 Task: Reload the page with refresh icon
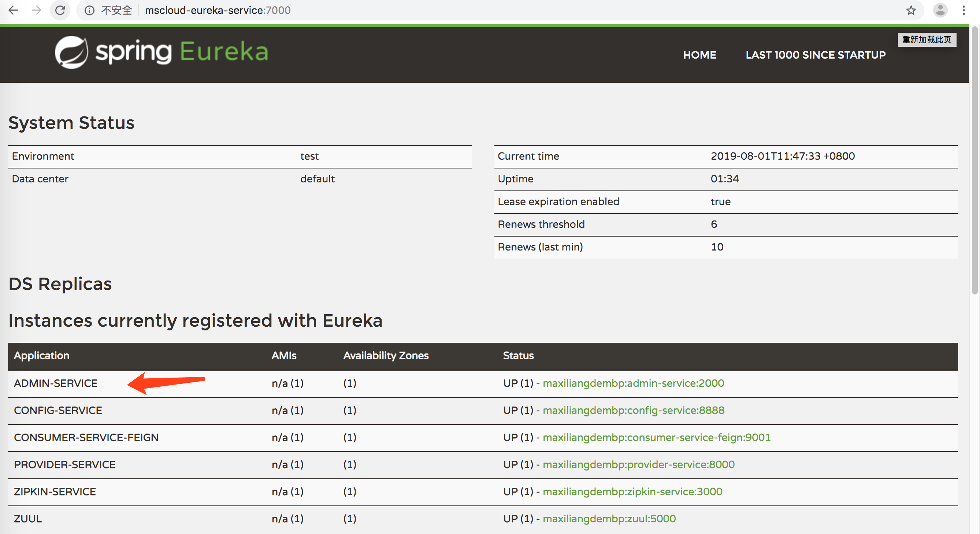tap(60, 10)
